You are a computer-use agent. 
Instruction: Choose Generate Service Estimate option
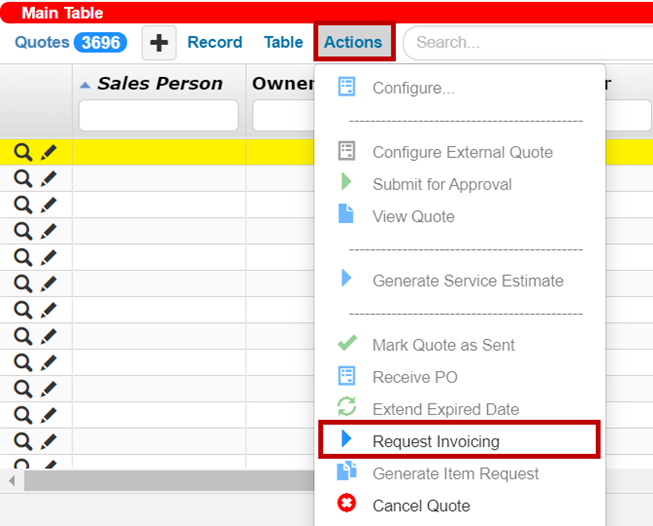tap(467, 281)
